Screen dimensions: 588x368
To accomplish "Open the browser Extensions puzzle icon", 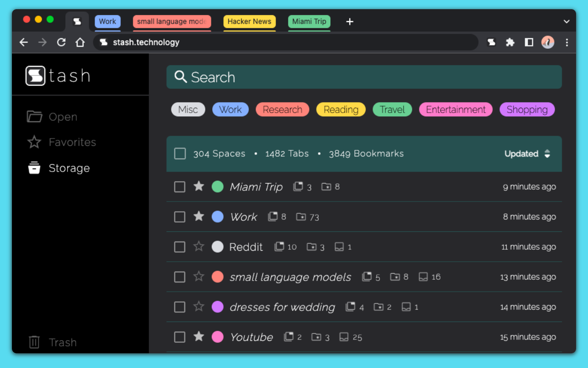I will (510, 42).
